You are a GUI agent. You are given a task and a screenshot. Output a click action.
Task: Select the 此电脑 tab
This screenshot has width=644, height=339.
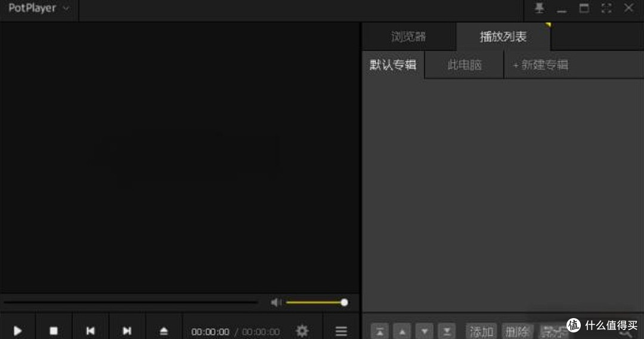click(464, 64)
